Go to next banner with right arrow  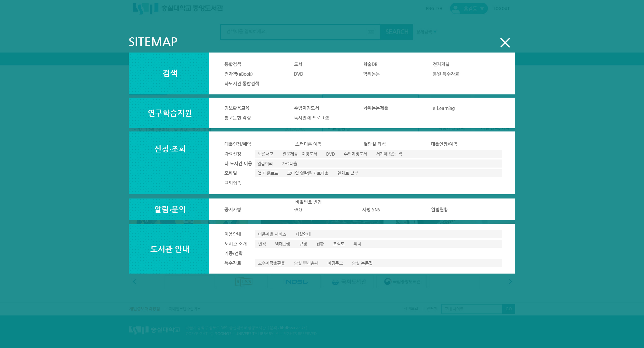click(510, 282)
